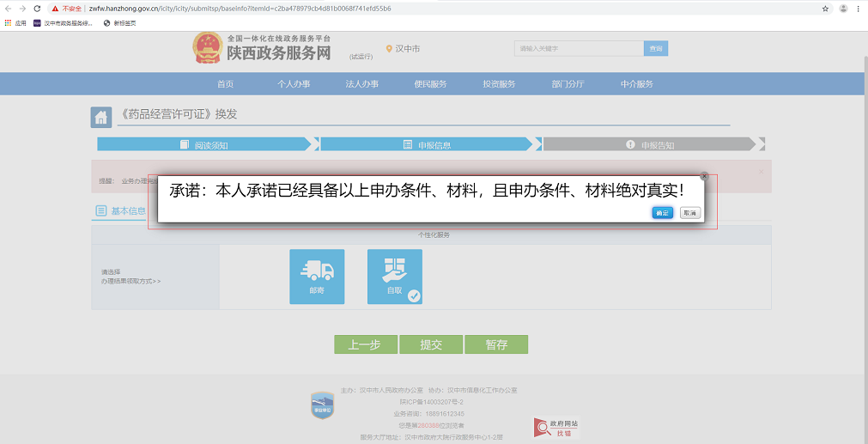The width and height of the screenshot is (868, 444).
Task: Open the Chrome three-dot menu
Action: 859,8
